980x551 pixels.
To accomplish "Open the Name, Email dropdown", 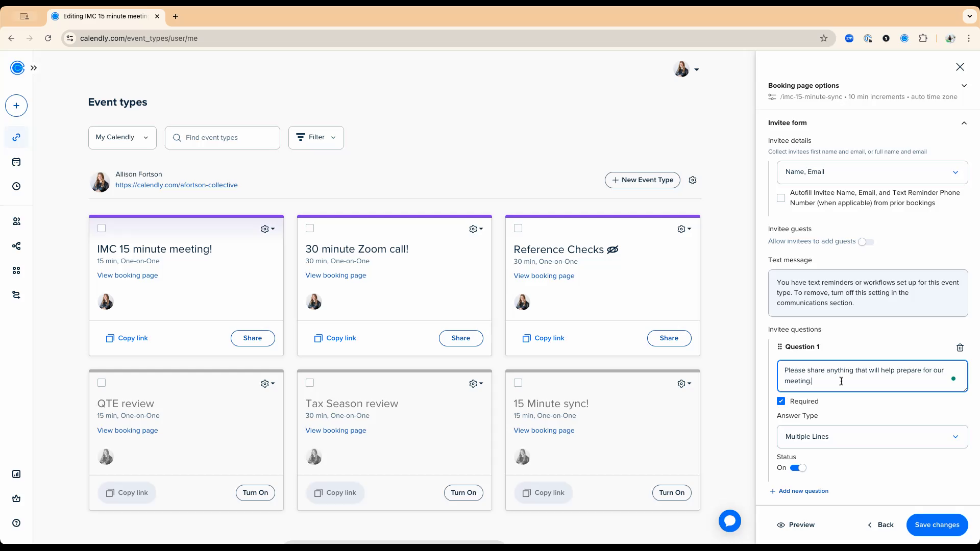I will tap(872, 172).
